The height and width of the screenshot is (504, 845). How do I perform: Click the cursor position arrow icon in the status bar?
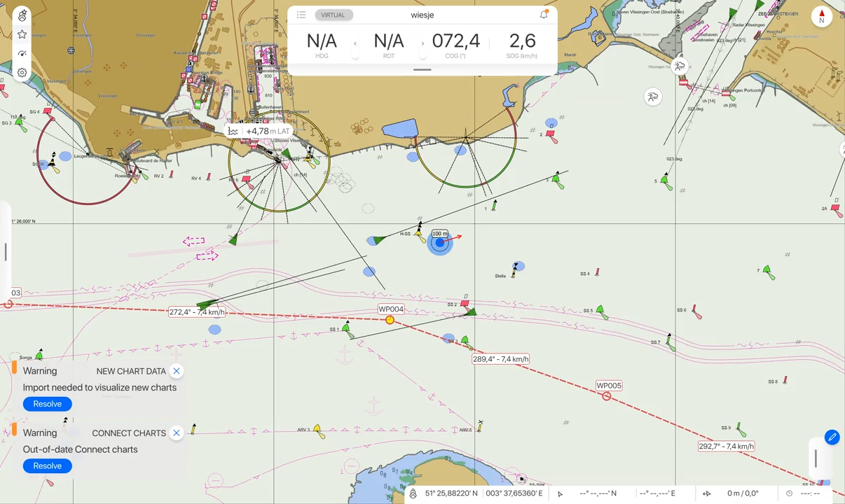(x=560, y=493)
